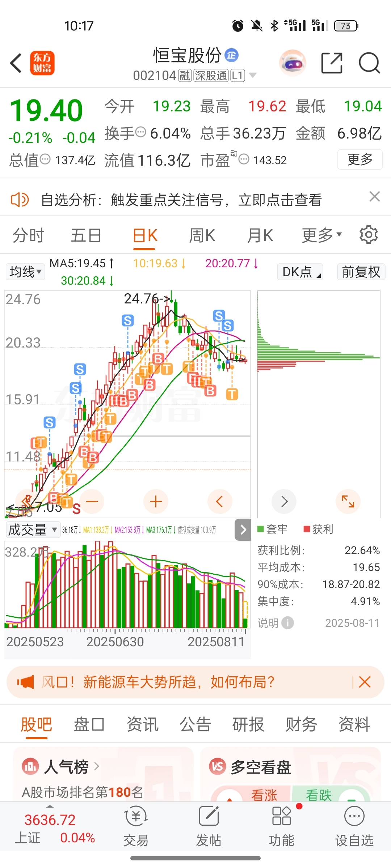The width and height of the screenshot is (391, 868).
Task: Open the 资料 tab
Action: click(x=354, y=724)
